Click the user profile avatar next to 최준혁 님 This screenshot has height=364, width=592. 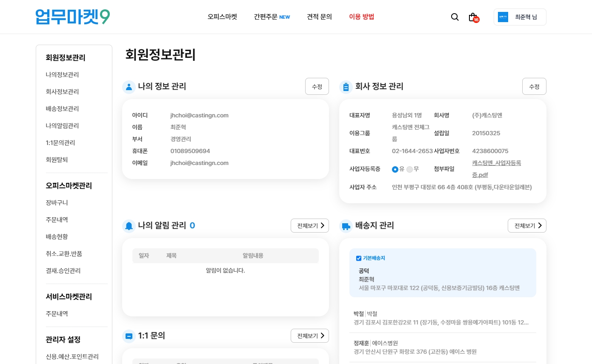pyautogui.click(x=503, y=17)
